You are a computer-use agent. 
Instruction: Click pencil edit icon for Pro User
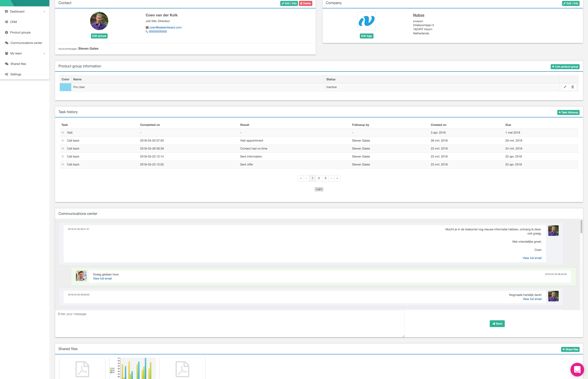click(565, 87)
